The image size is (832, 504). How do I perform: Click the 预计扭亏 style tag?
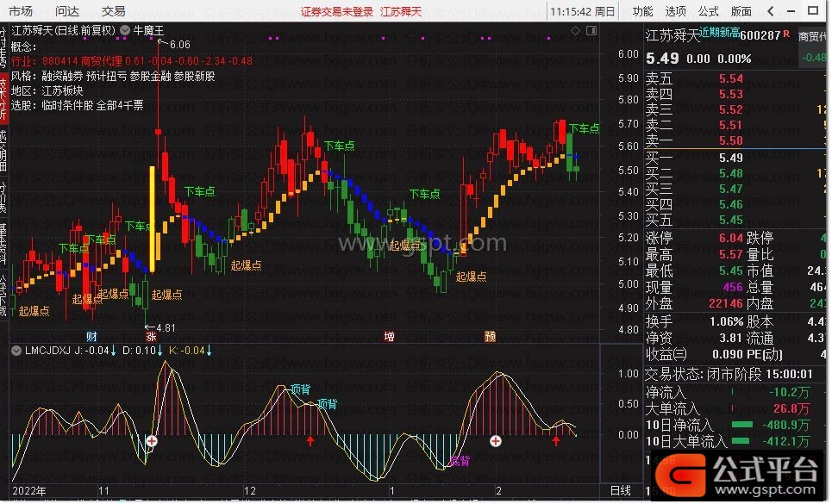[107, 77]
